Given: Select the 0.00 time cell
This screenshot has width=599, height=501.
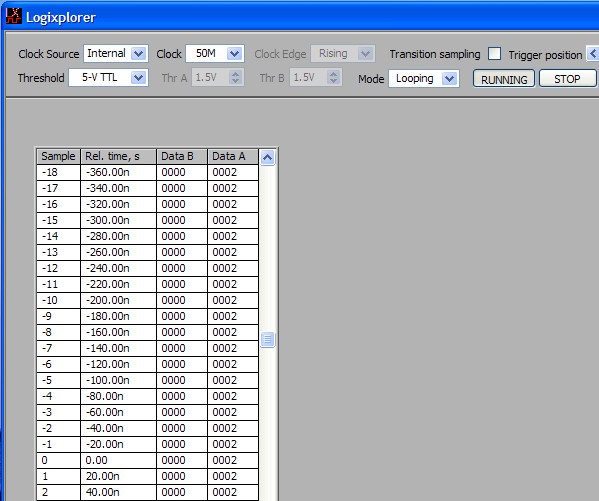Looking at the screenshot, I should coord(118,460).
